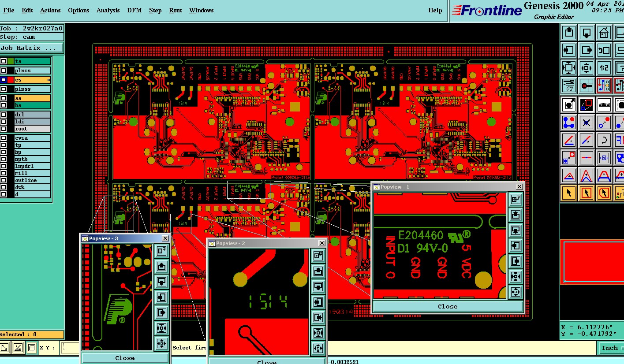Screen dimensions: 624x364
Task: Select the rectangle-area pointer select tool
Action: click(587, 193)
